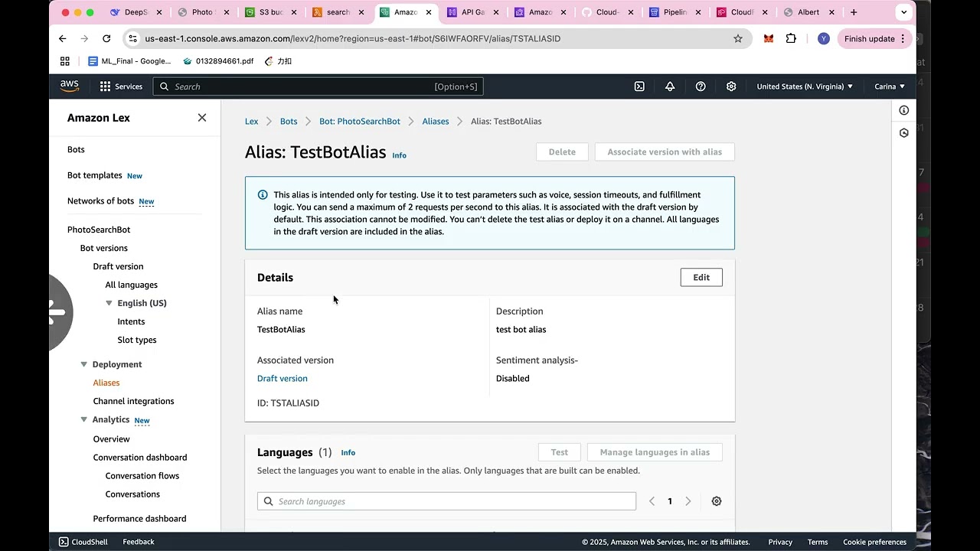Open the notifications bell

point(670,86)
